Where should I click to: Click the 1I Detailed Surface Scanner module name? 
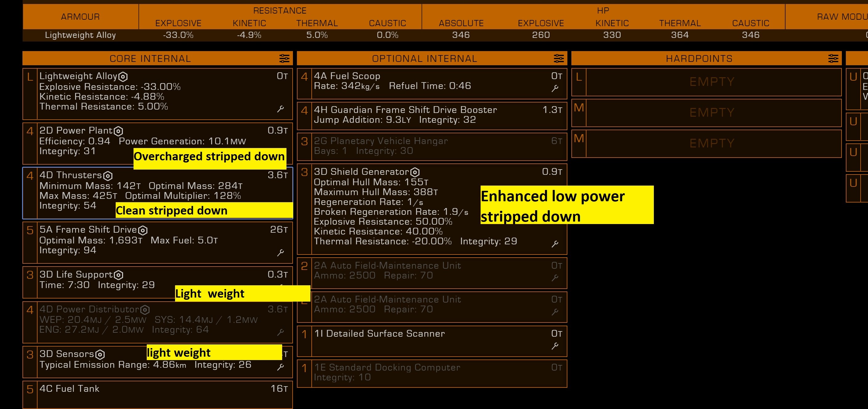(x=379, y=334)
